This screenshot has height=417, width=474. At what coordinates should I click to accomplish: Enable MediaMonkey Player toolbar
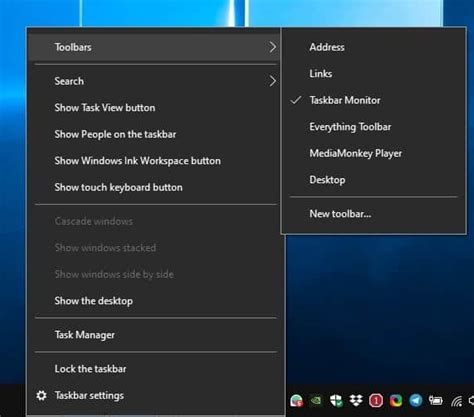tap(373, 153)
